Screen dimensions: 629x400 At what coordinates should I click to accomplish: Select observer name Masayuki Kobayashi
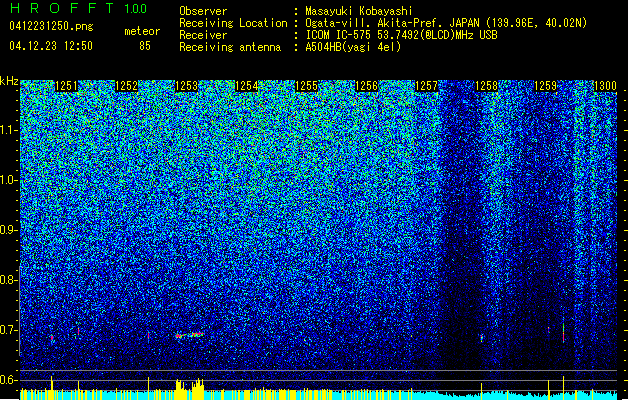359,11
